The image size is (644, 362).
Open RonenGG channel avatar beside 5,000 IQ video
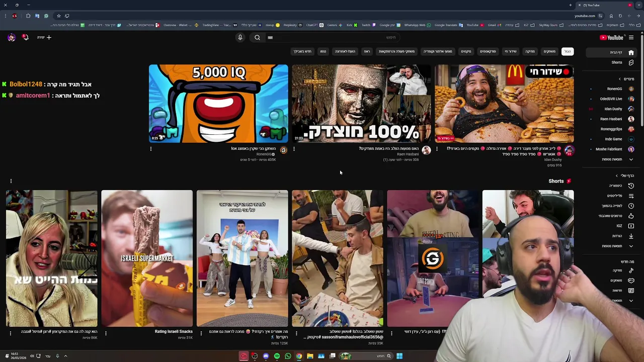coord(283,150)
